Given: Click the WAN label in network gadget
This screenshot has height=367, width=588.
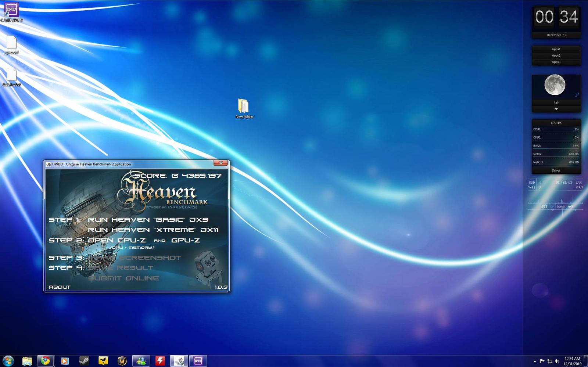Looking at the screenshot, I should pos(579,187).
